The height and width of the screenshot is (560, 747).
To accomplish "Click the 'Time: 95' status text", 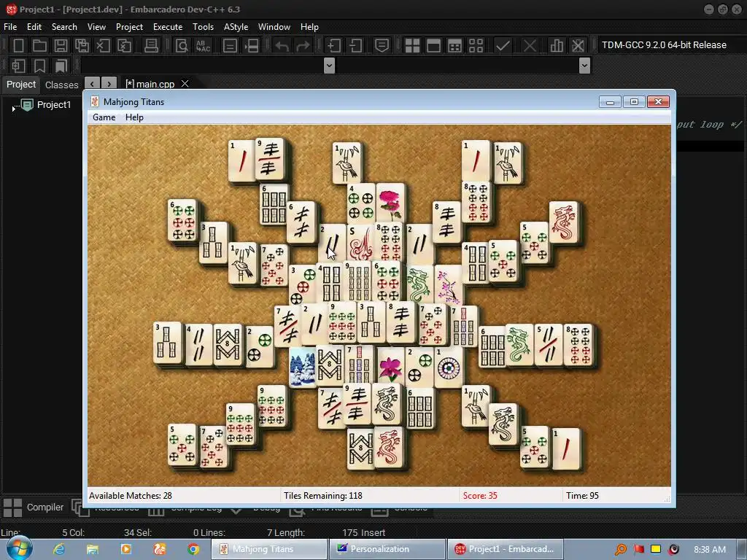I will click(582, 496).
